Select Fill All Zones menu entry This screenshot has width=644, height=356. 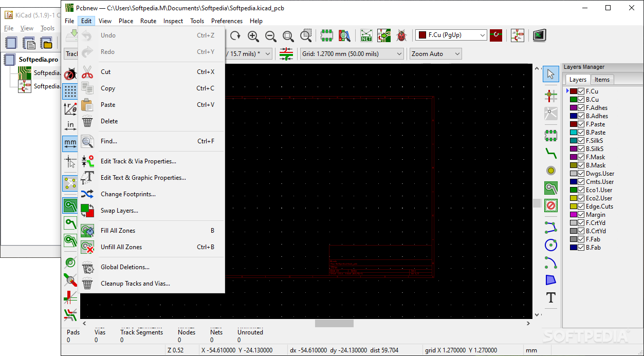pos(152,231)
